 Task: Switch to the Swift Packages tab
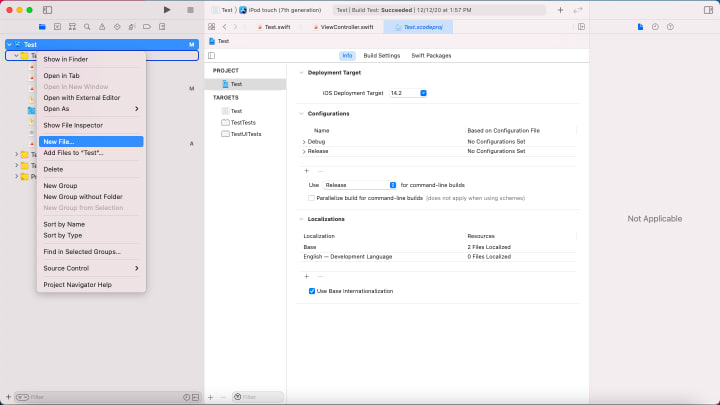pyautogui.click(x=431, y=56)
